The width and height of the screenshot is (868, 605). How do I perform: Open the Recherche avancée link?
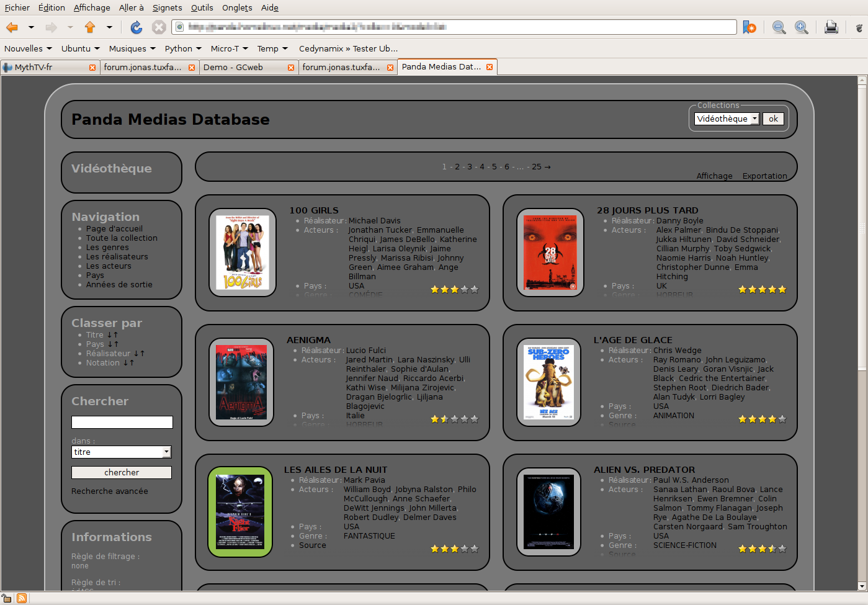tap(110, 491)
